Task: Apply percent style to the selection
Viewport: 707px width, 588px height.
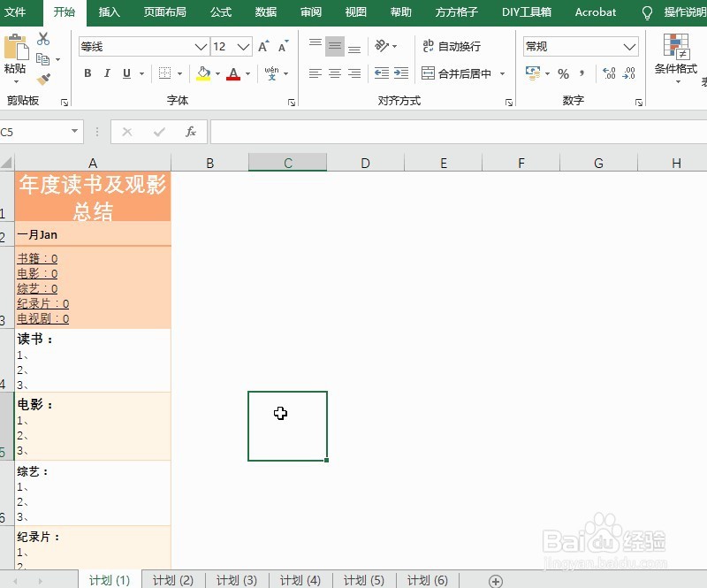Action: [x=562, y=74]
